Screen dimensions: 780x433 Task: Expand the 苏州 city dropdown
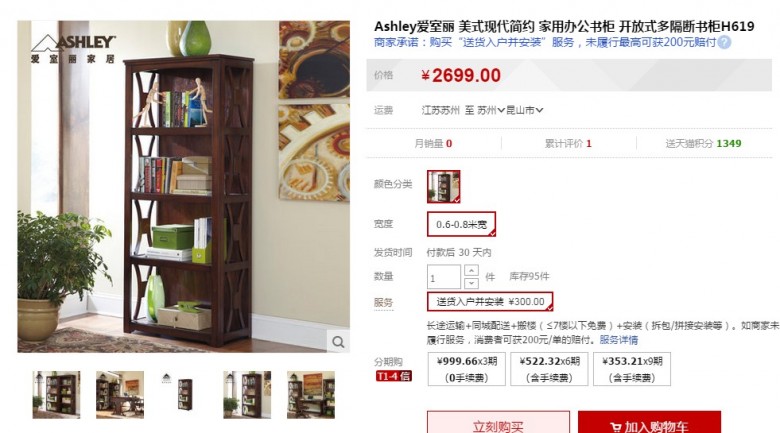coord(490,110)
